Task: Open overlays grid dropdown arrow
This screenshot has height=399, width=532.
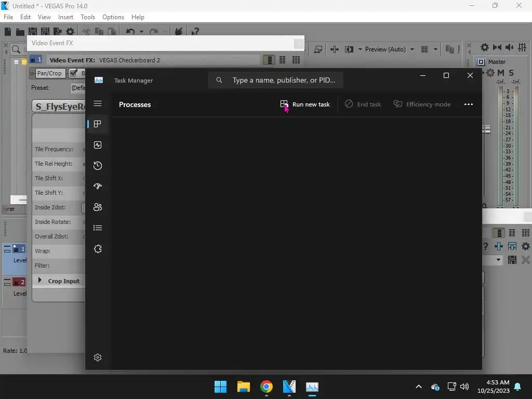Action: coord(436,49)
